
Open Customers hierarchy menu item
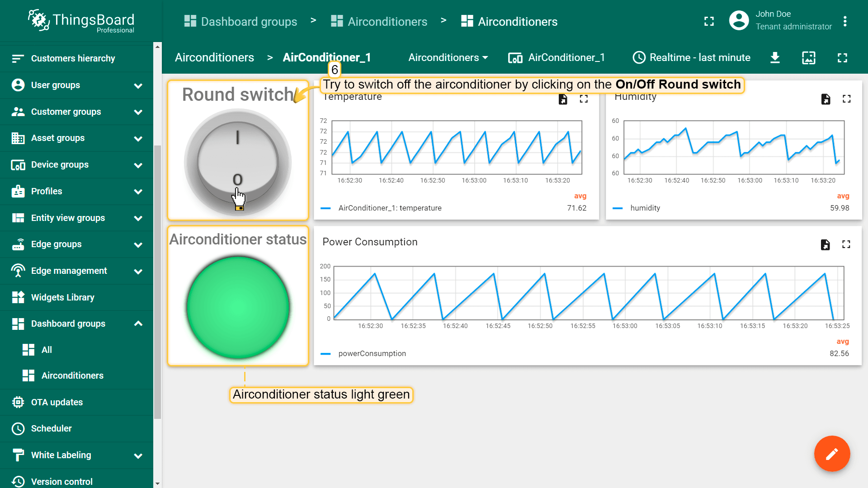(77, 58)
